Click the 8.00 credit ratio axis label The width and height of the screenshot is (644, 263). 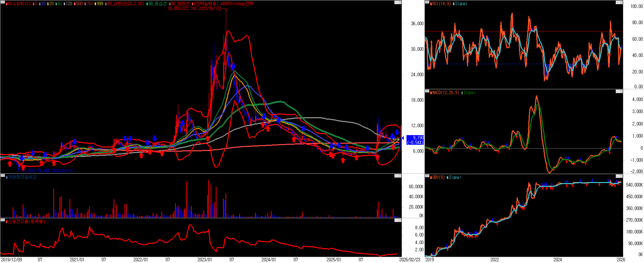pos(419,228)
